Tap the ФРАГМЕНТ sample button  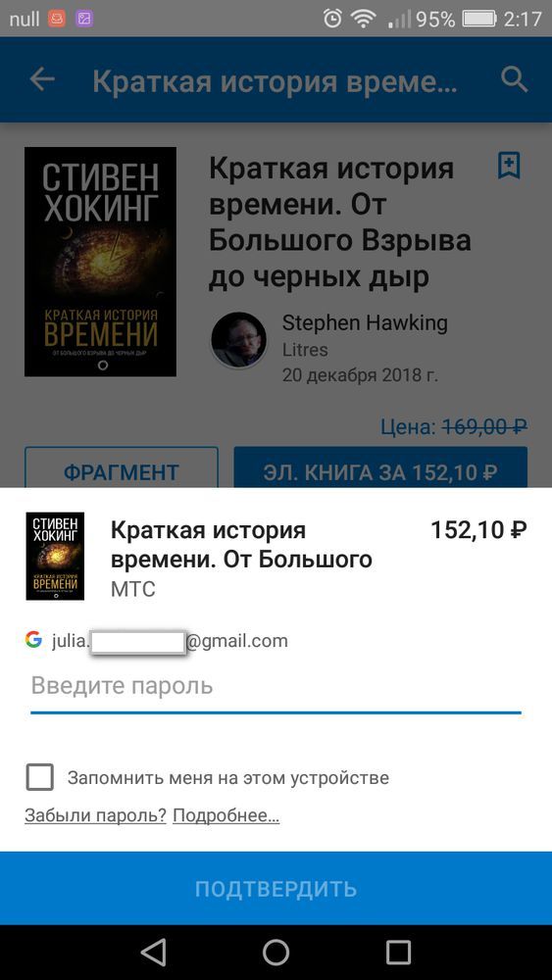pyautogui.click(x=122, y=472)
